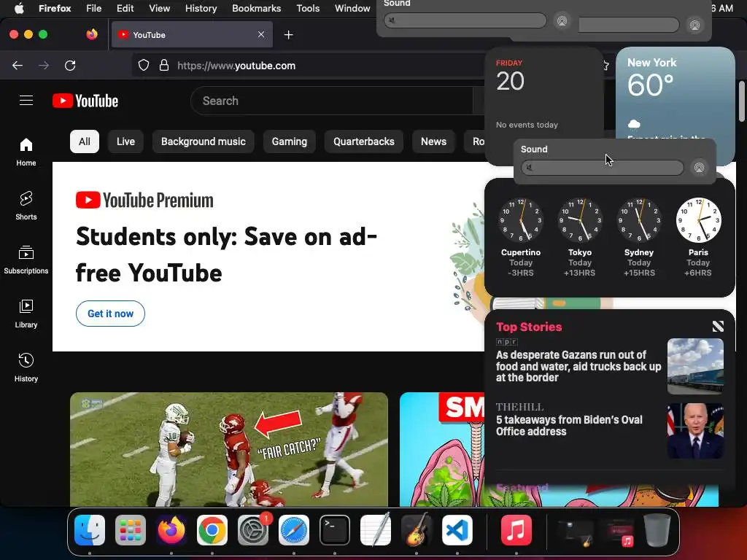Select the YouTube browser tab
The width and height of the screenshot is (747, 560).
point(192,34)
